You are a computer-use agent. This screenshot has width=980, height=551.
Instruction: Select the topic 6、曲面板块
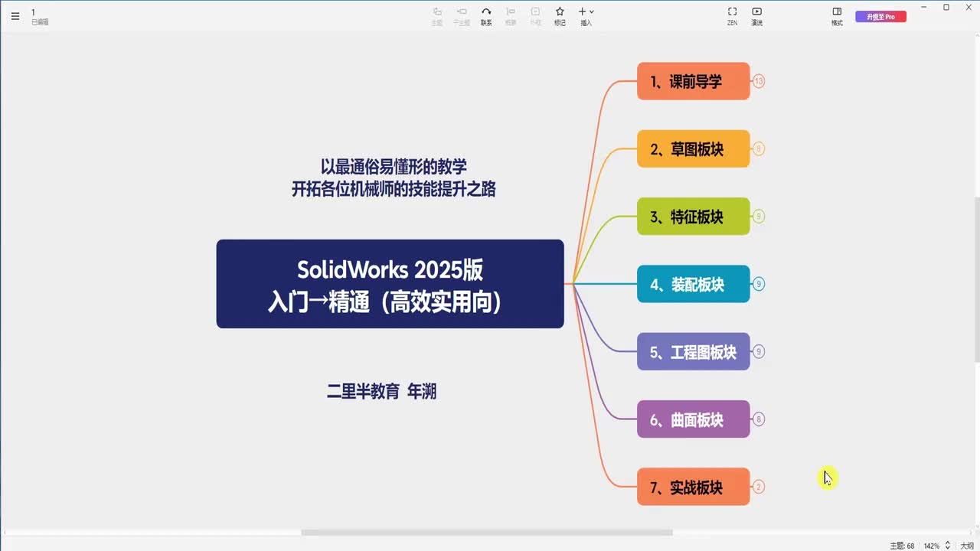tap(694, 419)
